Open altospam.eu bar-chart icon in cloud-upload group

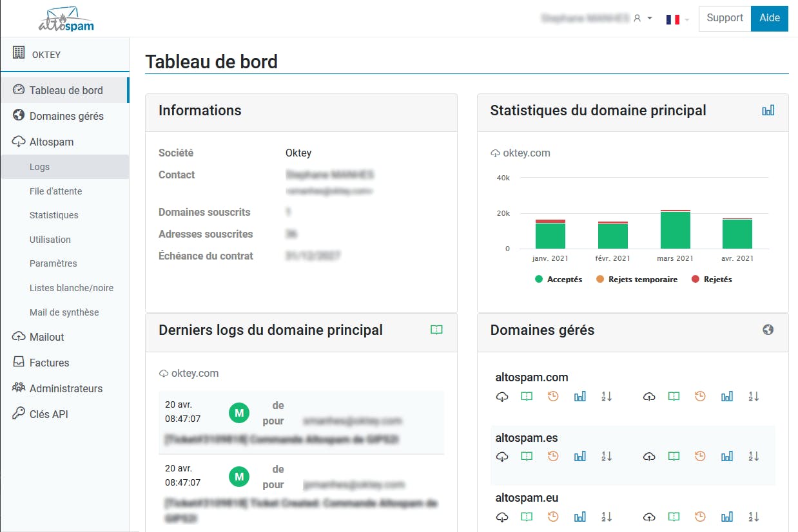coord(727,517)
